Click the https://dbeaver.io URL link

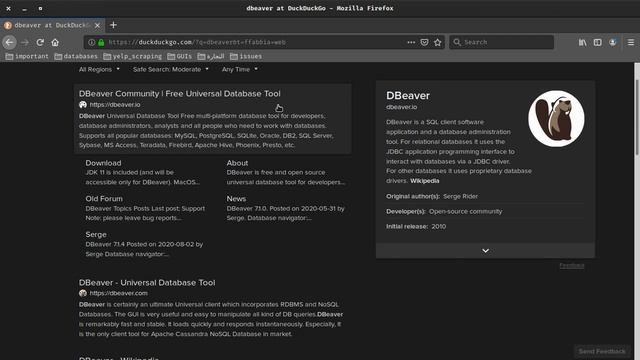point(115,104)
